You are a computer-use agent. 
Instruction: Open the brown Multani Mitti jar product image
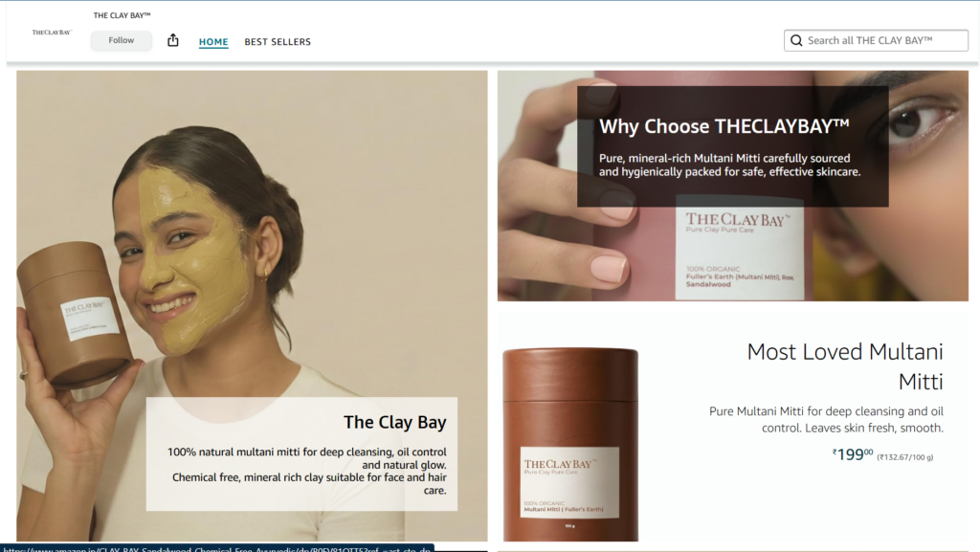click(570, 444)
